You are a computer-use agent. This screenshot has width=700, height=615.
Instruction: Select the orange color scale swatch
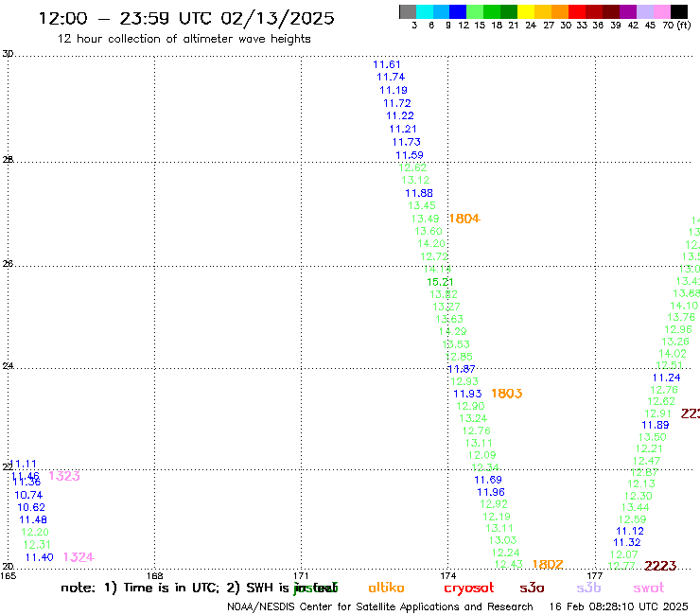[560, 11]
